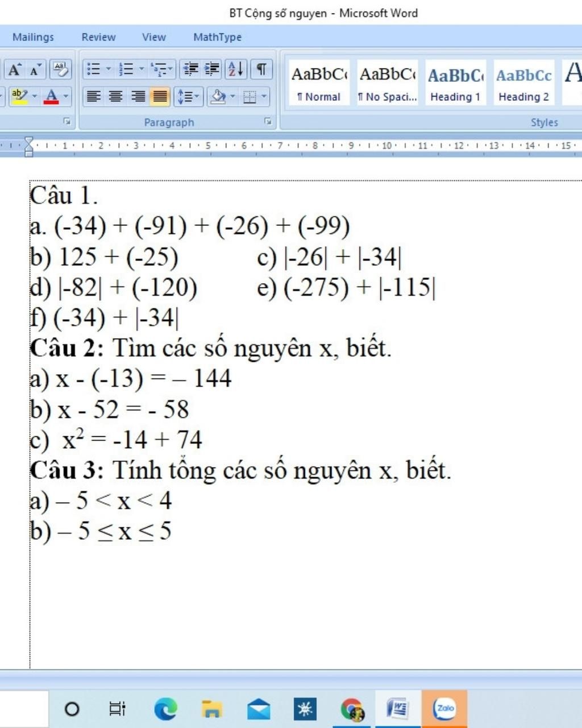This screenshot has width=582, height=728.
Task: Open highlight color dropdown arrow
Action: [x=35, y=96]
